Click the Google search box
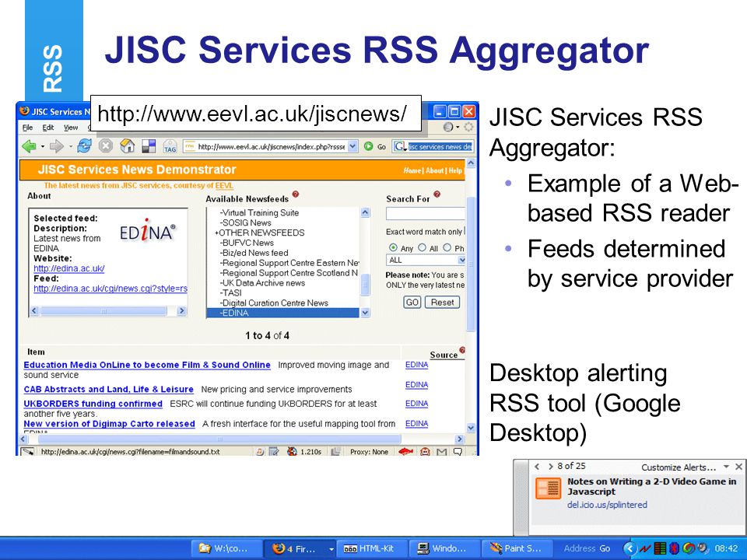 [440, 147]
